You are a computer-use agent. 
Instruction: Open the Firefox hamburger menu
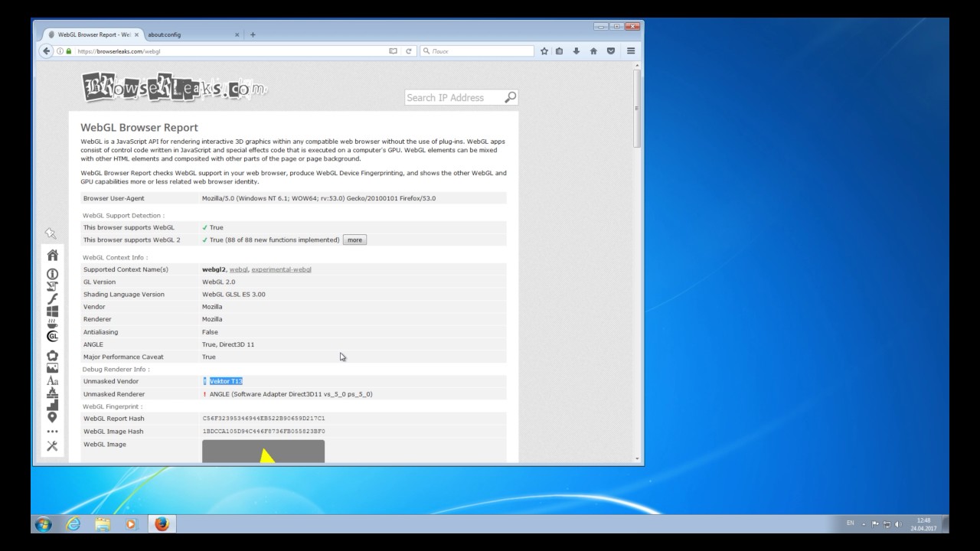point(631,51)
